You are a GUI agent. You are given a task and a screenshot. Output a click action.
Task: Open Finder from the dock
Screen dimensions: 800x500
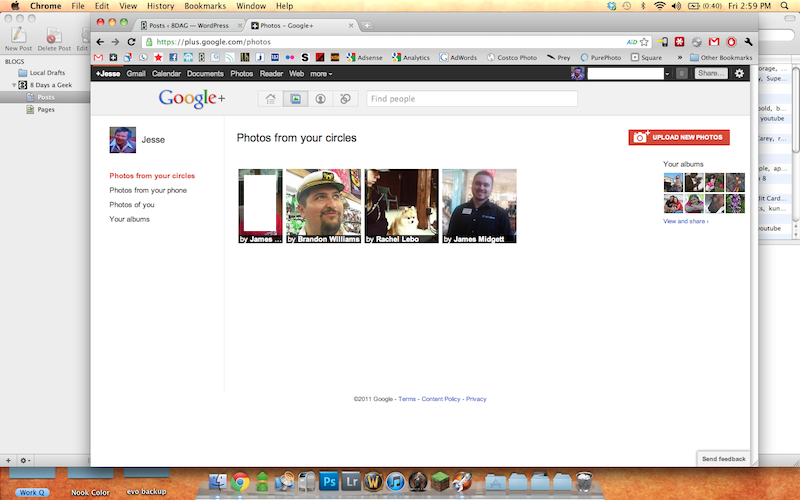[x=218, y=481]
